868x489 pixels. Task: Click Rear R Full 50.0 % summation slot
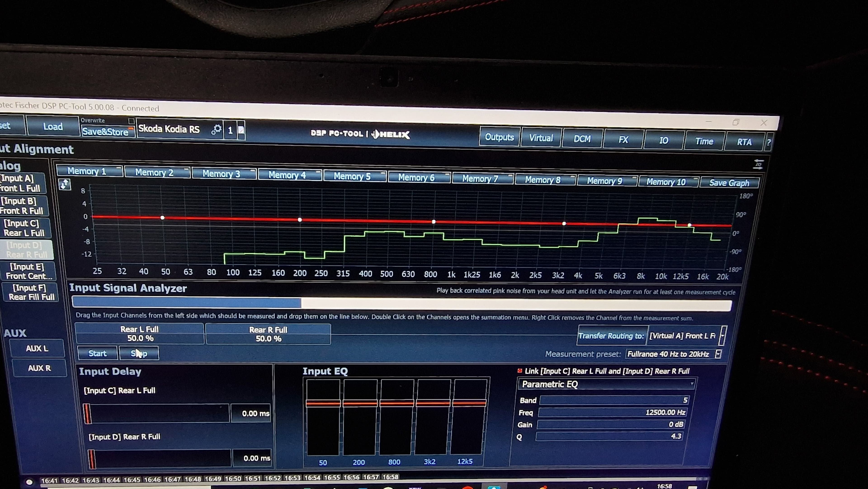pyautogui.click(x=268, y=334)
